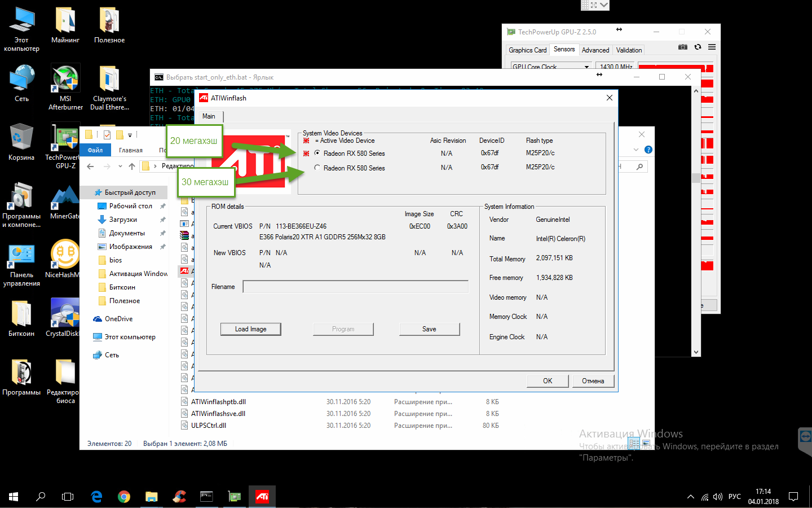Select the Claymore's Dual Ethereum desktop folder
This screenshot has height=508, width=812.
coord(109,87)
